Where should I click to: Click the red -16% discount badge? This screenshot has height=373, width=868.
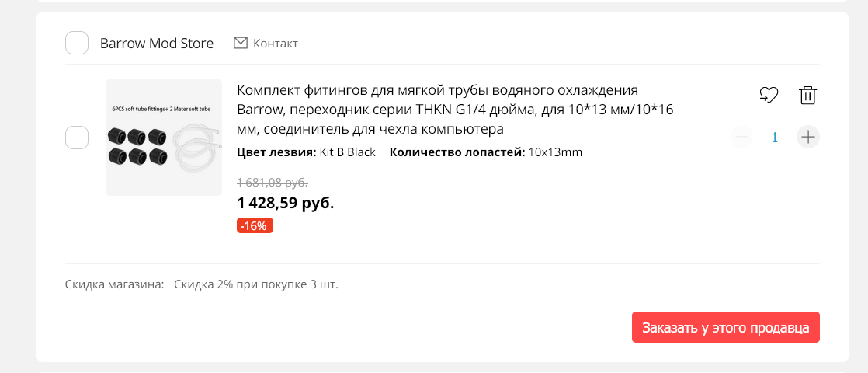click(x=255, y=226)
